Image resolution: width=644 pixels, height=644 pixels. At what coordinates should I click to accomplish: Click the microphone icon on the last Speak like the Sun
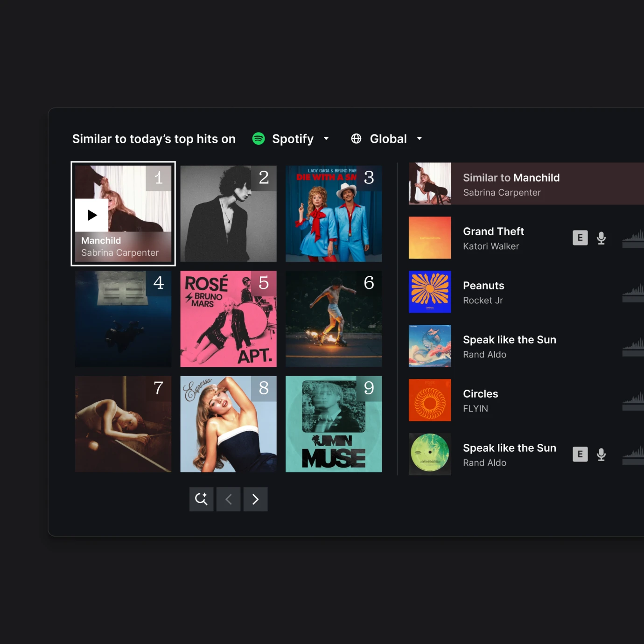click(x=602, y=455)
